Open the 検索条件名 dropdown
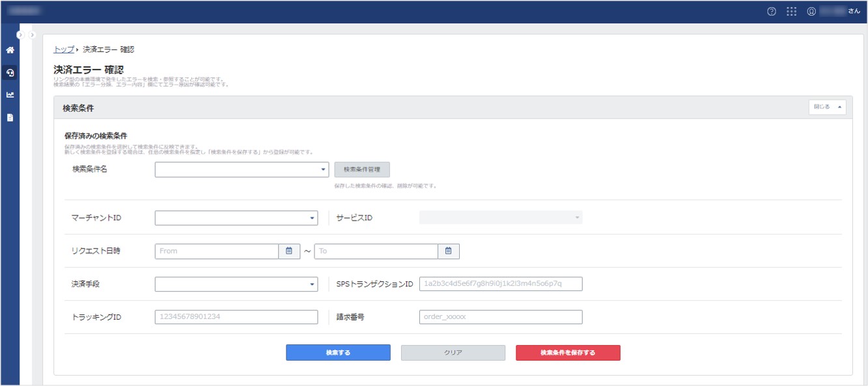The width and height of the screenshot is (868, 386). coord(242,170)
